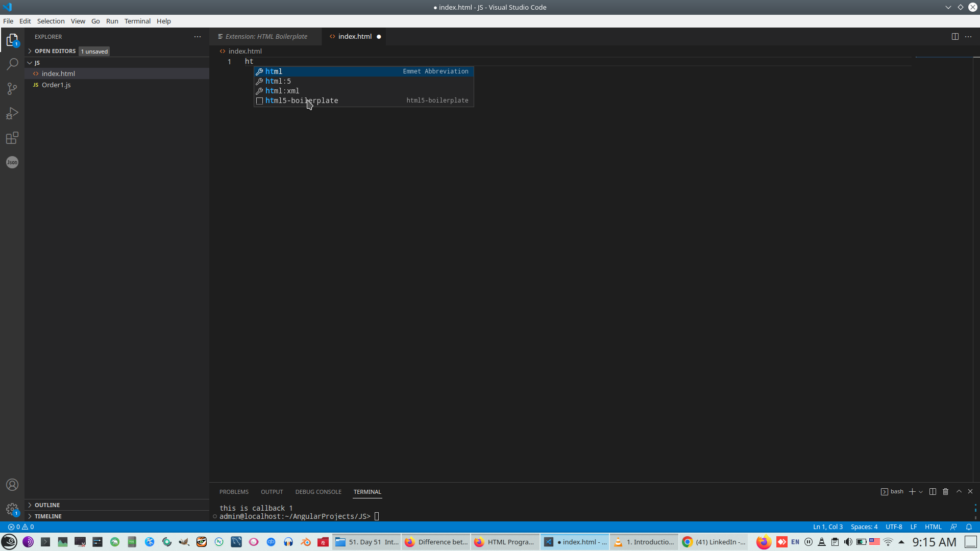
Task: Toggle notifications bell in status bar
Action: point(969,527)
